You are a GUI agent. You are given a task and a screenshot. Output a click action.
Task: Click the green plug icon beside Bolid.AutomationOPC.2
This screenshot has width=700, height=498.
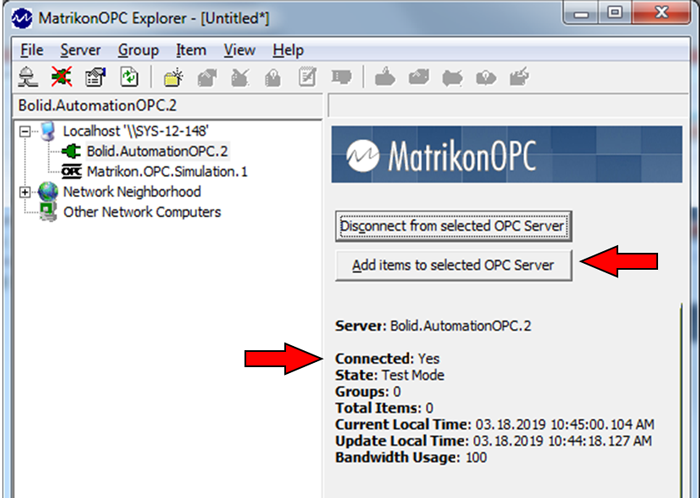click(x=73, y=151)
